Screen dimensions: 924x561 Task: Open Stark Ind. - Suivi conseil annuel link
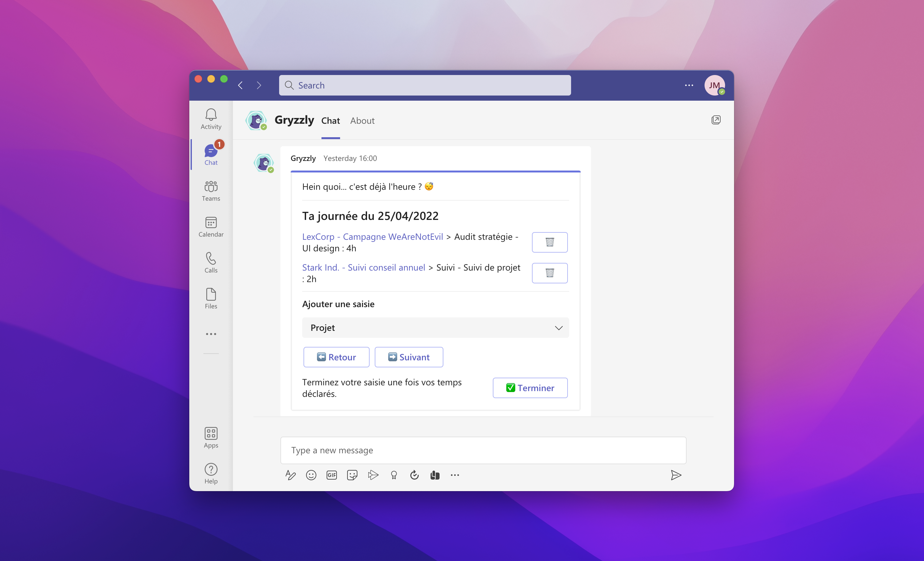[x=364, y=267]
